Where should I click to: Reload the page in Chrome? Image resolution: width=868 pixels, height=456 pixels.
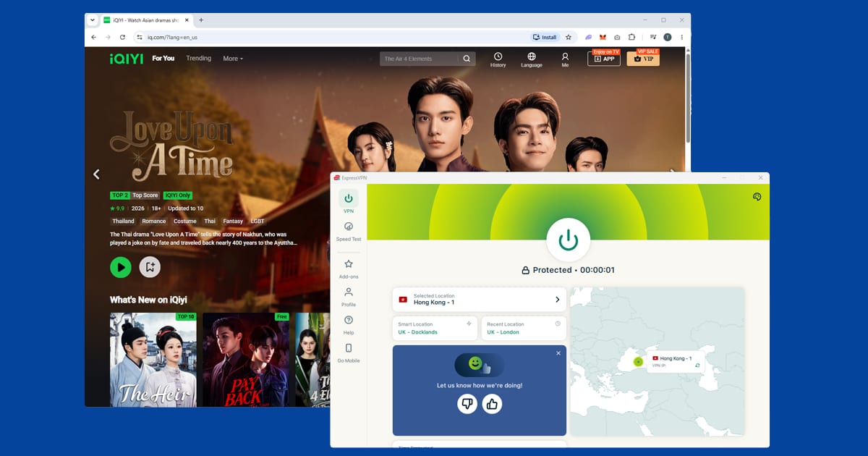click(x=122, y=37)
